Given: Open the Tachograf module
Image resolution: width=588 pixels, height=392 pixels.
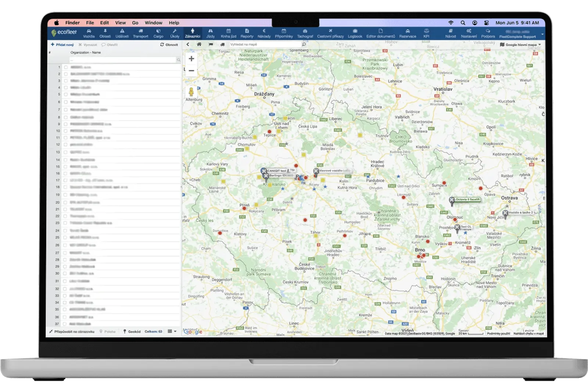Looking at the screenshot, I should (x=305, y=33).
